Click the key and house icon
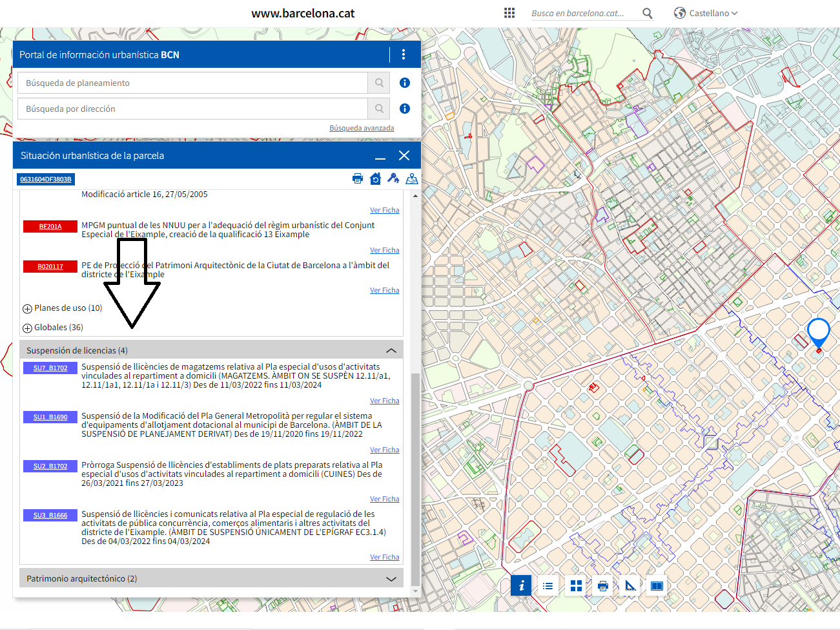The image size is (840, 630). click(x=393, y=179)
